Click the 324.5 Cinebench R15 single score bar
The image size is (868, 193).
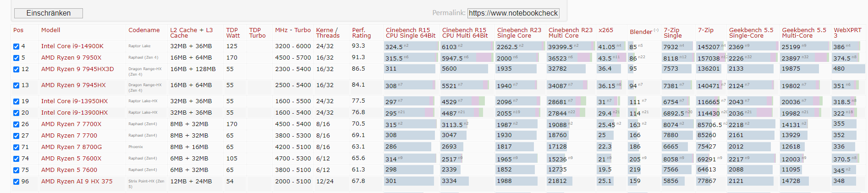click(x=411, y=46)
